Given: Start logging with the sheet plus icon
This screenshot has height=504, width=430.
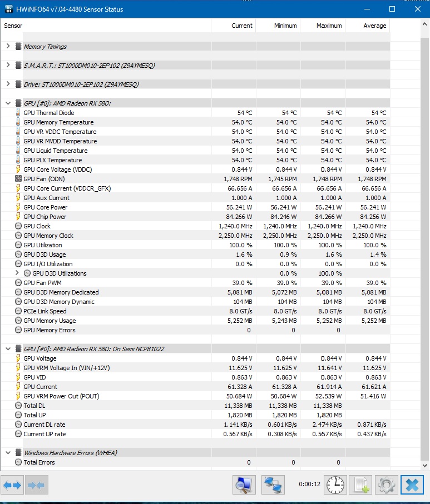Looking at the screenshot, I should click(x=360, y=485).
